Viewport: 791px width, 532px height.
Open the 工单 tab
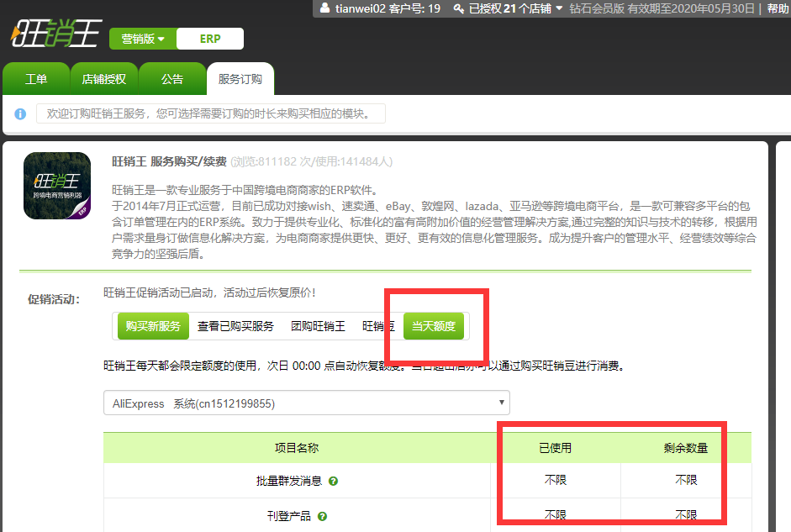(36, 79)
